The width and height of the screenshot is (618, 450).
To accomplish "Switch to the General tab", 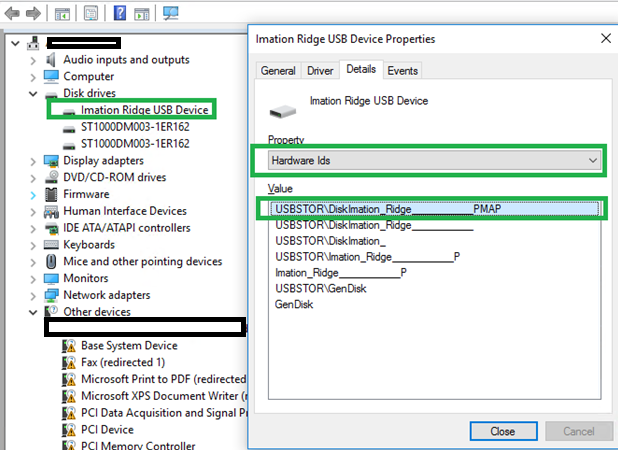I will [x=278, y=71].
